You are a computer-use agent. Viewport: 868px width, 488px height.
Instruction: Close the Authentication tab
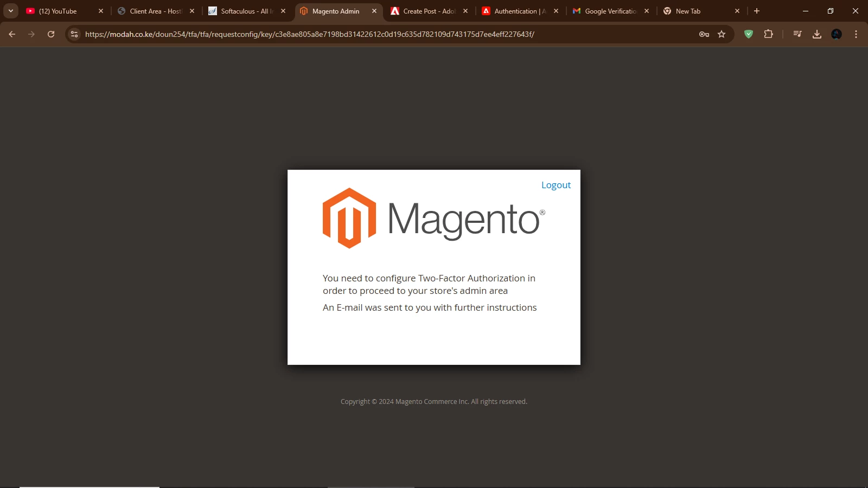coord(556,11)
